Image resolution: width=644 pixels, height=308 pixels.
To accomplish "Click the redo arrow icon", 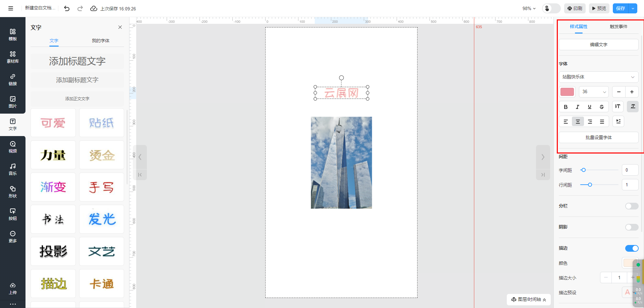I will point(80,9).
